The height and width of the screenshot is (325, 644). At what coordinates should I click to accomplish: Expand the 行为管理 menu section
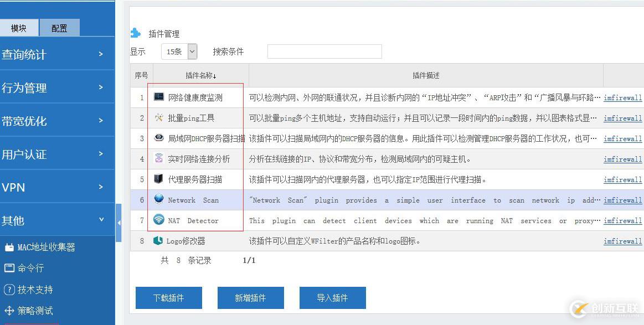click(x=57, y=87)
